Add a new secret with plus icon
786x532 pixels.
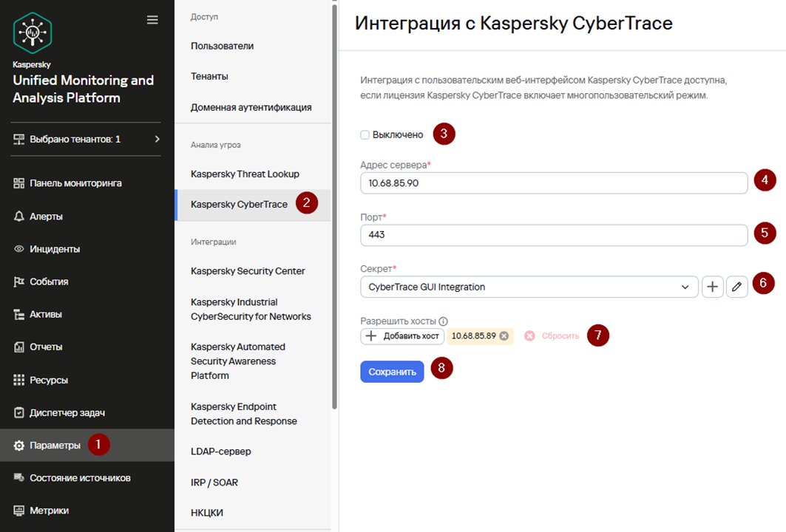point(712,287)
